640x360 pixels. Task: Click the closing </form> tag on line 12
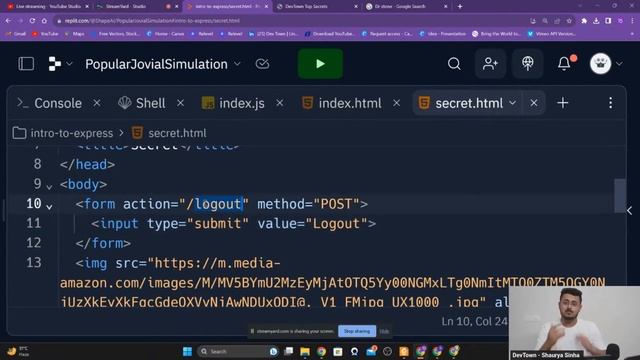(103, 243)
